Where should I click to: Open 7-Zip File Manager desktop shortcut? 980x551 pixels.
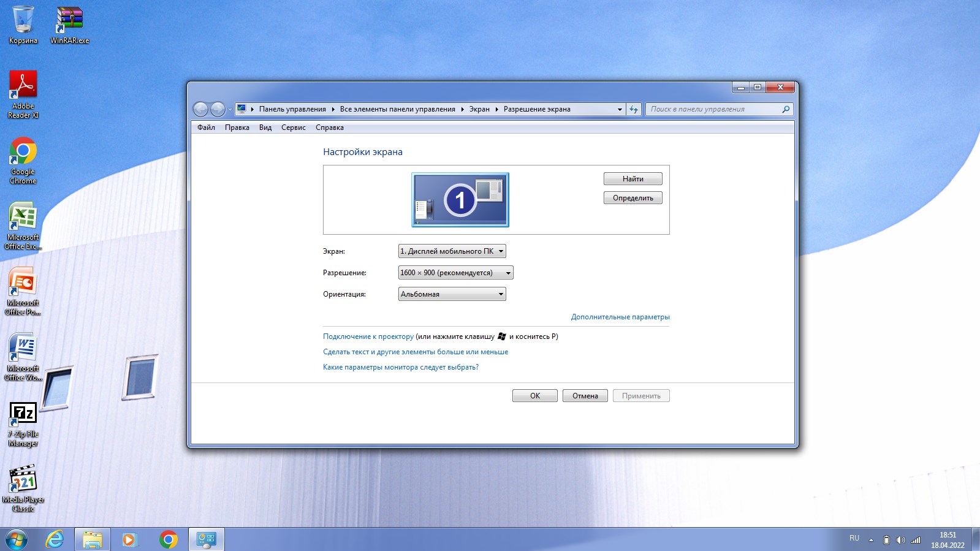point(23,424)
